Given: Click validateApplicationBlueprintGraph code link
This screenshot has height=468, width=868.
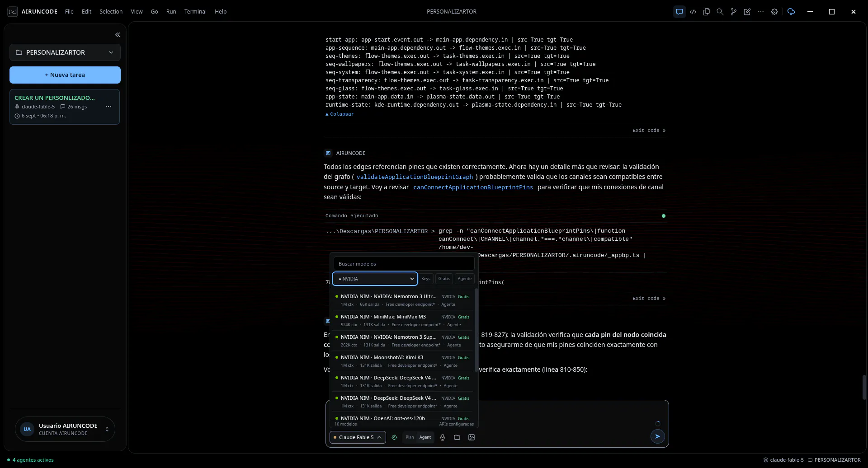Looking at the screenshot, I should click(x=415, y=177).
